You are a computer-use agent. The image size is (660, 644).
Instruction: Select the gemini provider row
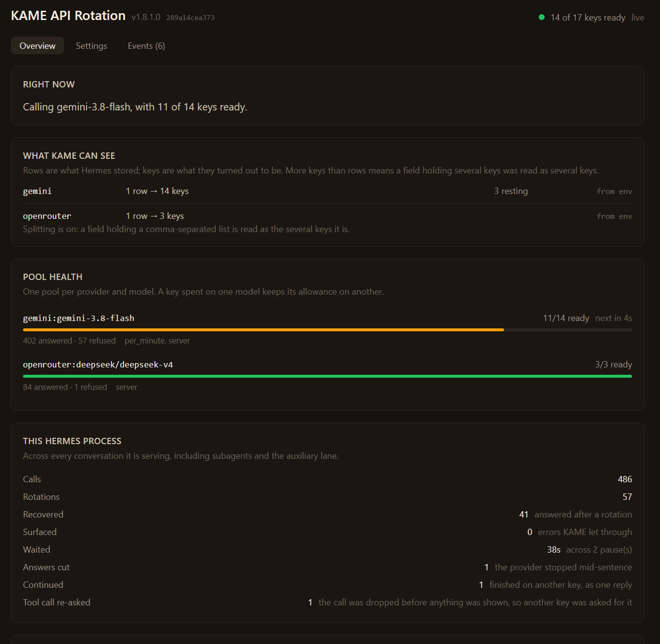[328, 191]
